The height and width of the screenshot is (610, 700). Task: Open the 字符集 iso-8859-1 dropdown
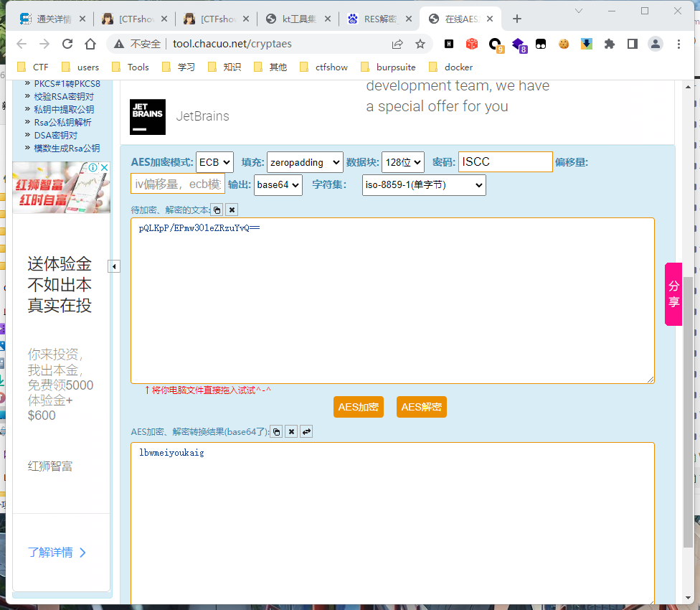click(423, 184)
